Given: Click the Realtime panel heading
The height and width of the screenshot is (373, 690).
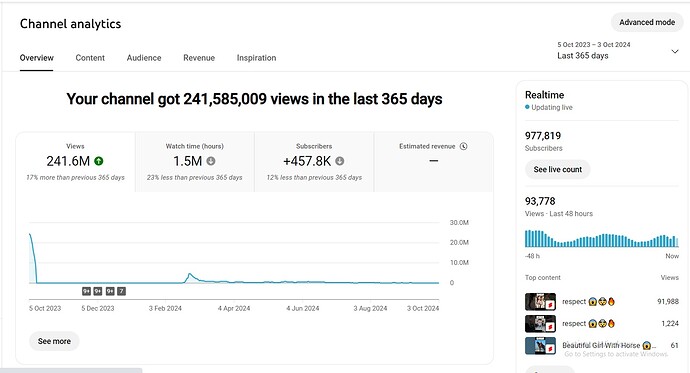Looking at the screenshot, I should [x=544, y=95].
